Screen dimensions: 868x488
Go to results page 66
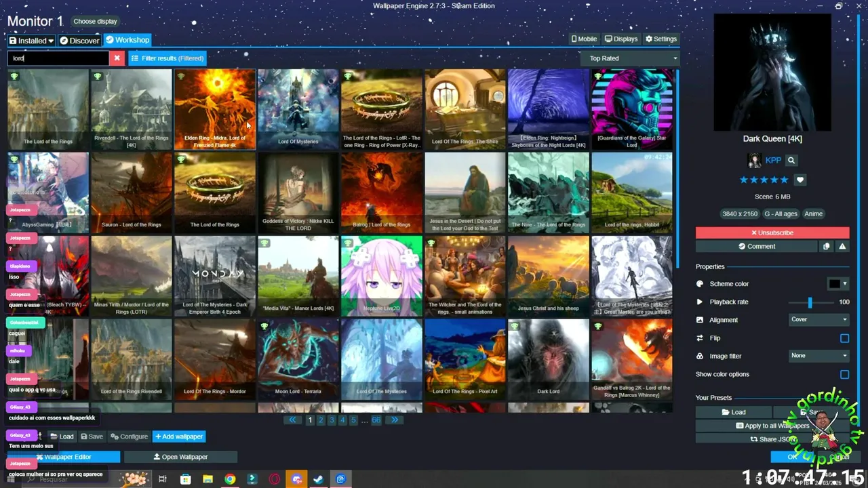tap(376, 420)
